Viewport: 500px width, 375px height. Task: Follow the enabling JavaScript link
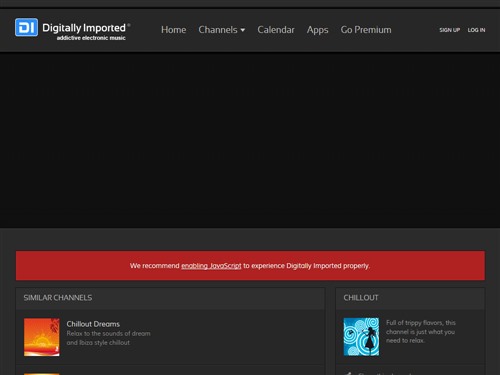[211, 266]
